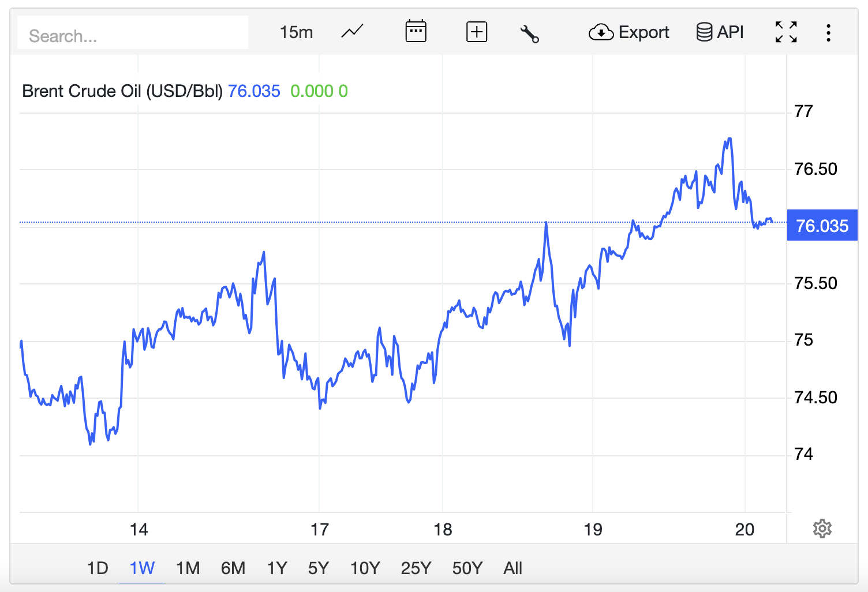
Task: Click the 76.50 y-axis label
Action: 815,169
